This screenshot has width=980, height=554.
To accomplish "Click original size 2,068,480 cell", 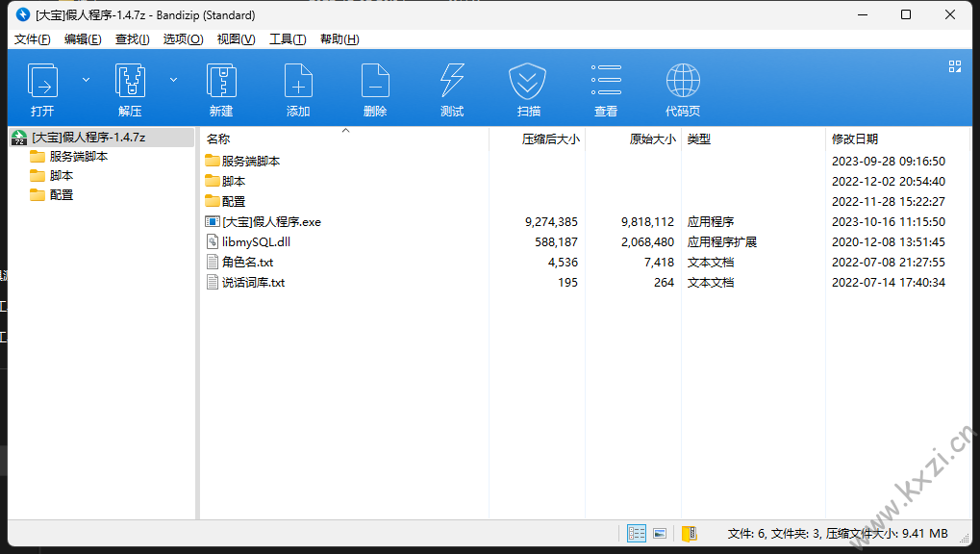I will click(x=647, y=242).
